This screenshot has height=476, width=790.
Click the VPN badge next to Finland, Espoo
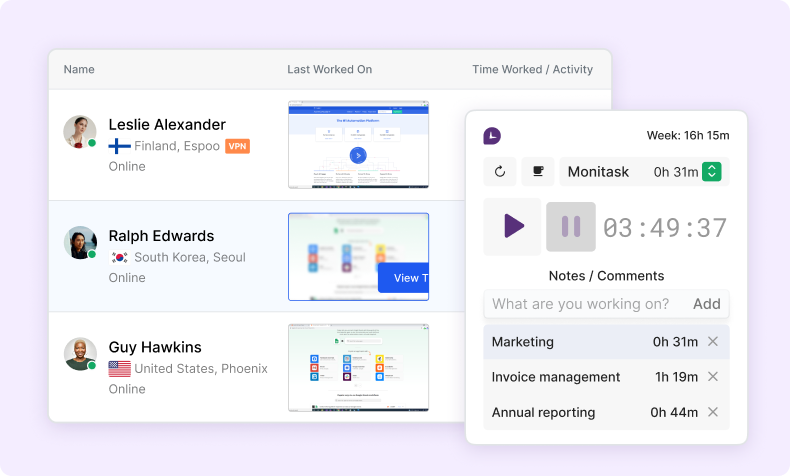tap(237, 146)
